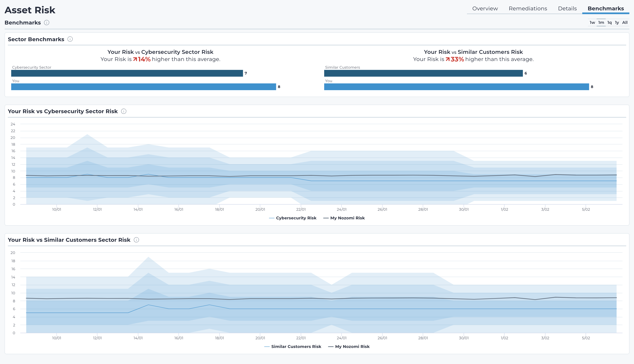The width and height of the screenshot is (634, 364).
Task: Click 20/01 axis label in Cybersecurity chart
Action: tap(260, 209)
